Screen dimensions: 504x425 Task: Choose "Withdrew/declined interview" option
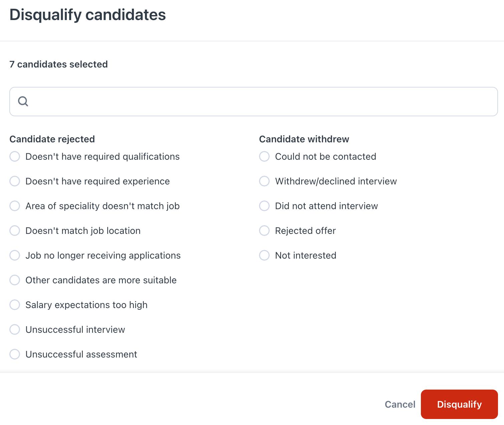tap(264, 181)
